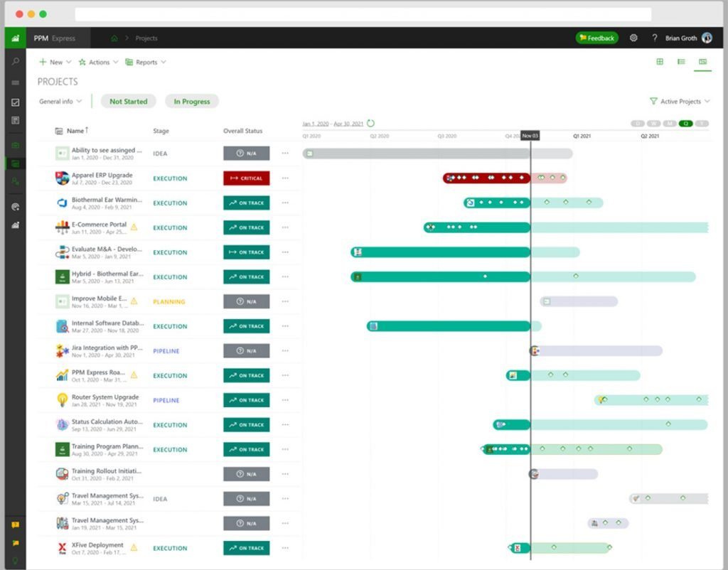Click the Feedback button
Viewport: 728px width, 570px height.
(597, 38)
